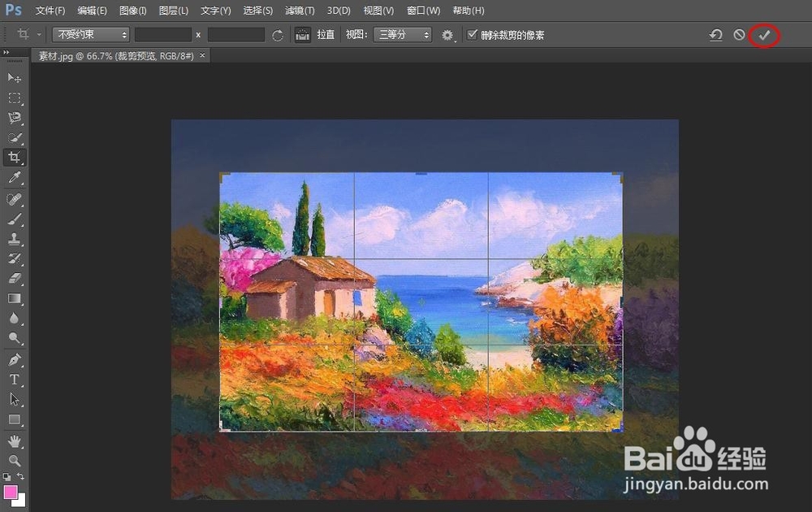Select the Rectangular Marquee tool
Screen dimensions: 812x512
[14, 98]
